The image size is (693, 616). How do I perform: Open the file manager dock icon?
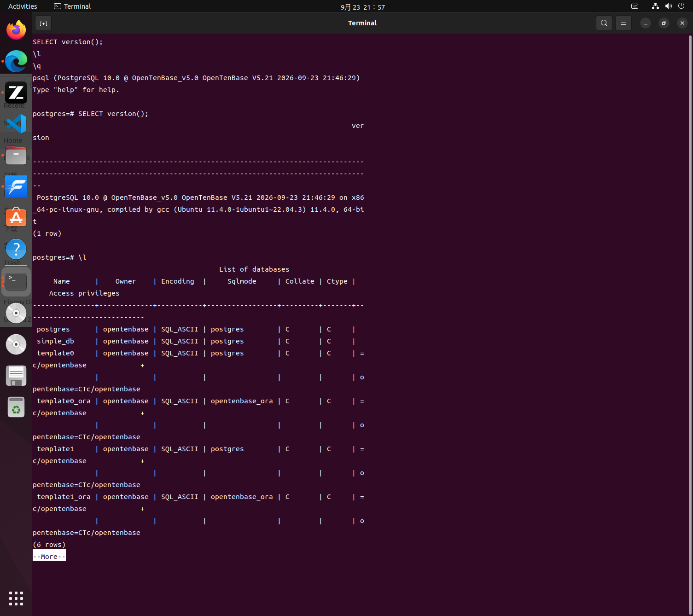click(16, 155)
